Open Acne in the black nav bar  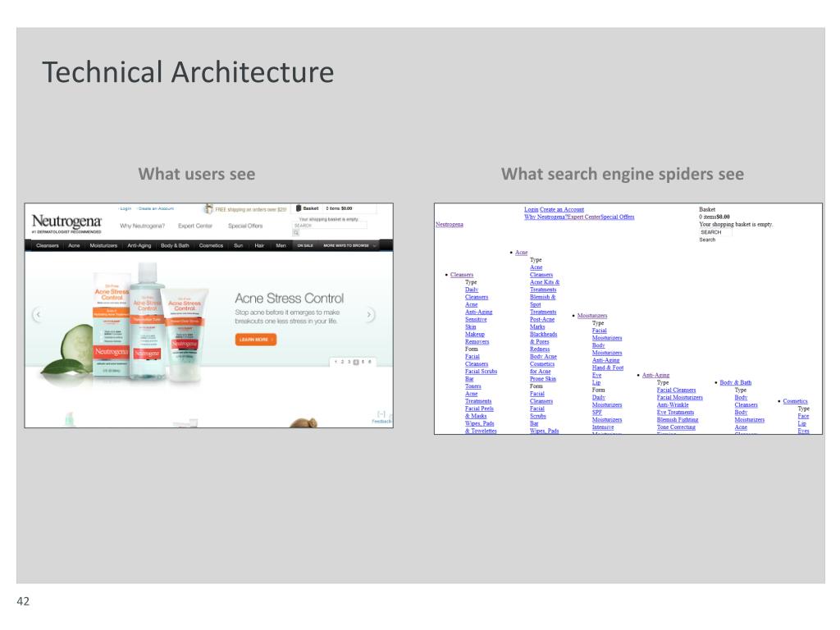pos(74,245)
